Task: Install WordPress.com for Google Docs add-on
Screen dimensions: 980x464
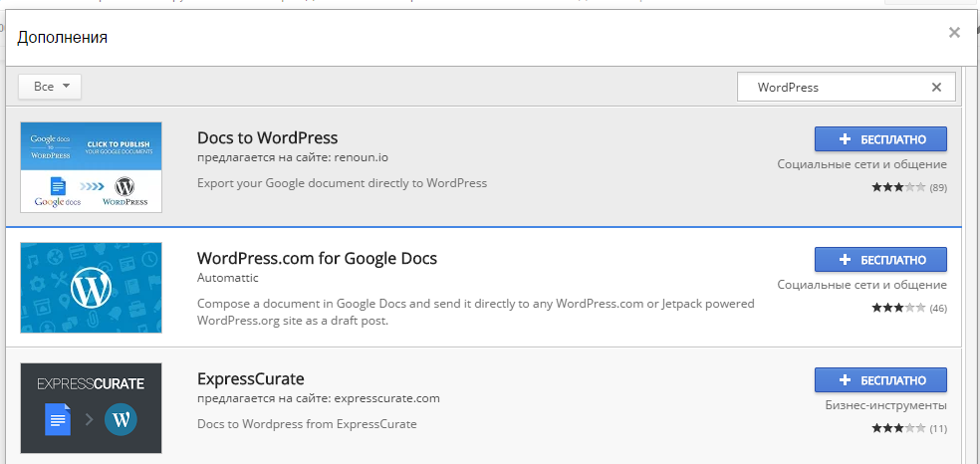Action: (x=880, y=259)
